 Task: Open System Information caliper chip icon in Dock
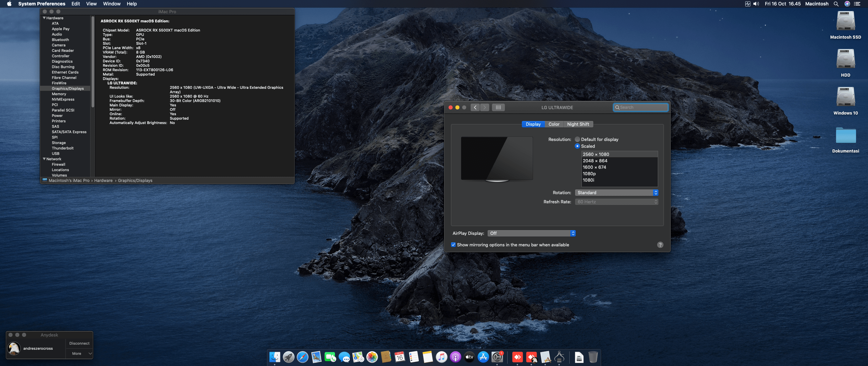pyautogui.click(x=559, y=357)
